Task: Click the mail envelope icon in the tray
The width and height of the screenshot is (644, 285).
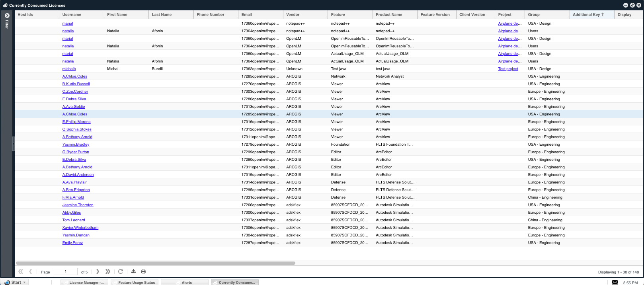Action: (615, 282)
